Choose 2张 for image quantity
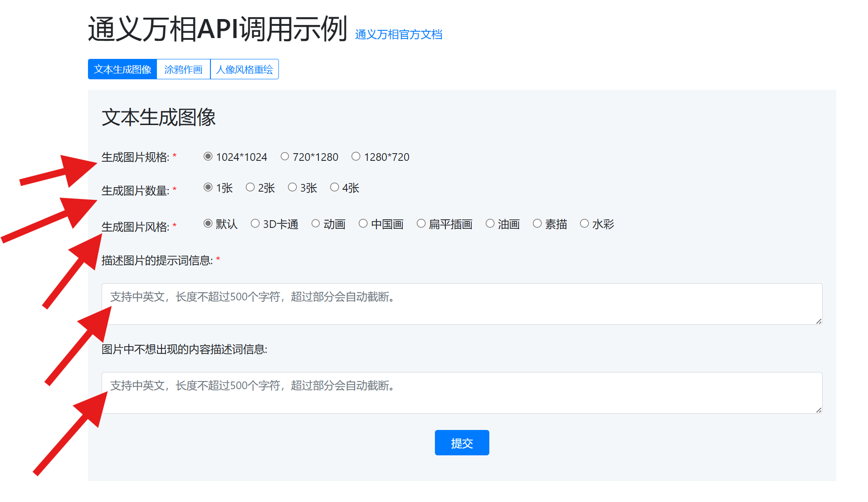The height and width of the screenshot is (502, 868). pos(250,187)
